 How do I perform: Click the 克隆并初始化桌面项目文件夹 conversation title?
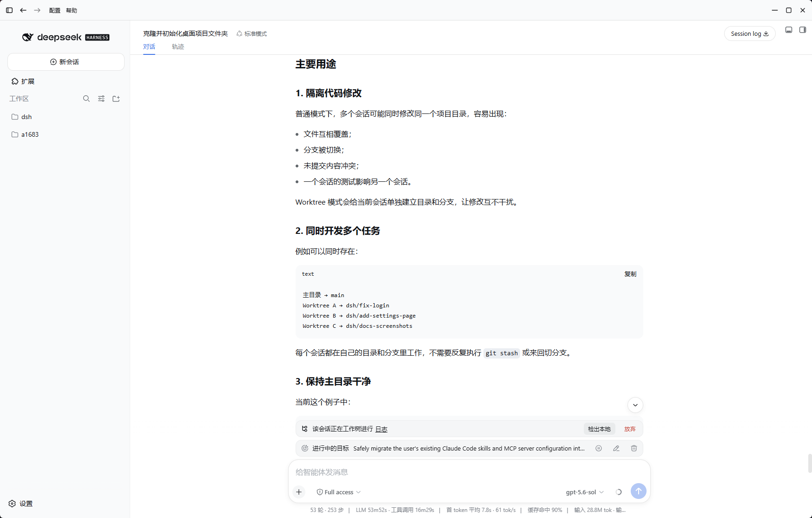point(185,33)
